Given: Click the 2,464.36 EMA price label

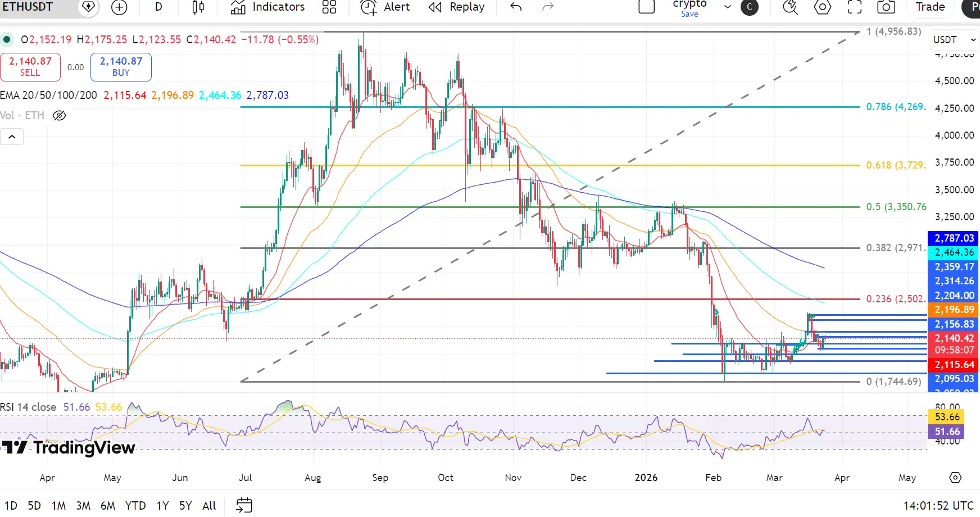Looking at the screenshot, I should 954,252.
